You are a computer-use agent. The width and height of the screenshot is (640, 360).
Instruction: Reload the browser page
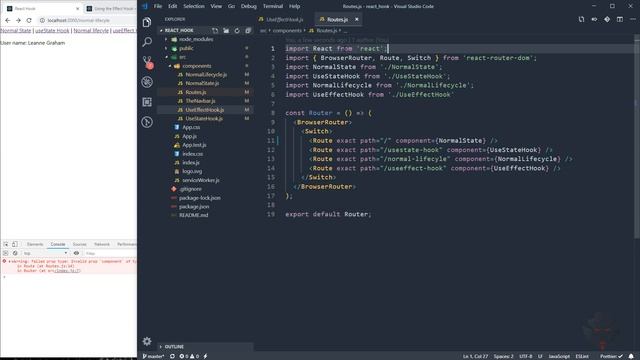29,20
